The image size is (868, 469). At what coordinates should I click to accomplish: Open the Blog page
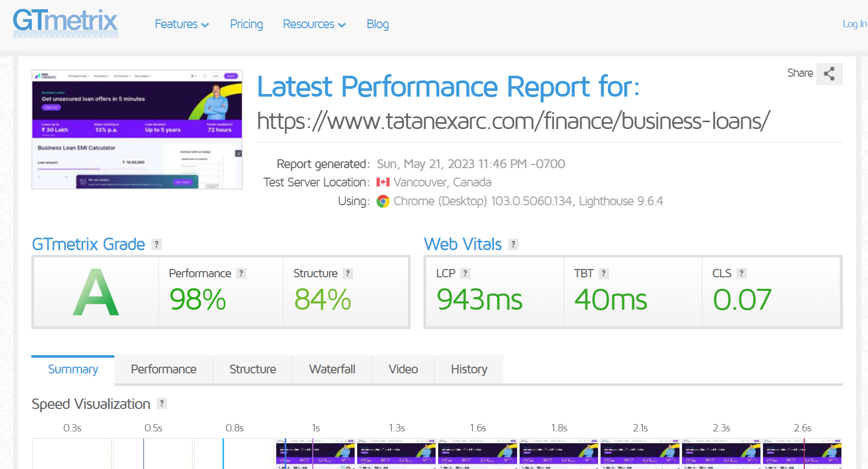click(x=378, y=25)
